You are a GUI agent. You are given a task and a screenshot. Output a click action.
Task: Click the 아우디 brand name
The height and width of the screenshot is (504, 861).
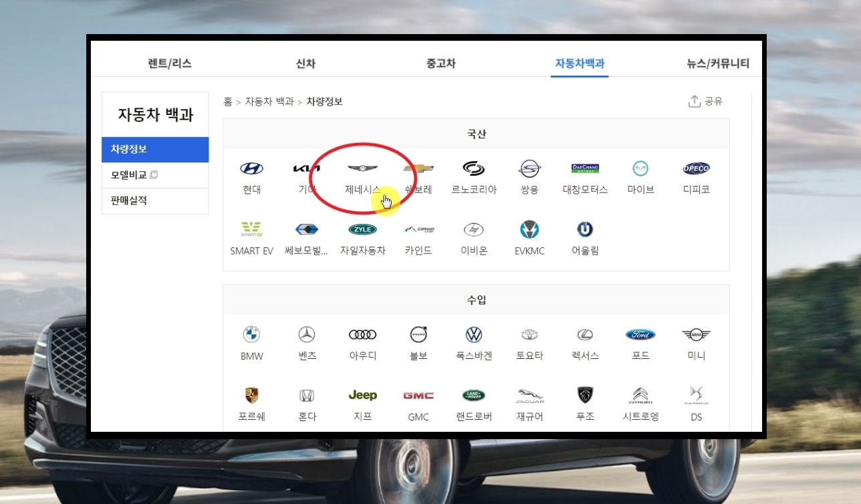tap(362, 356)
